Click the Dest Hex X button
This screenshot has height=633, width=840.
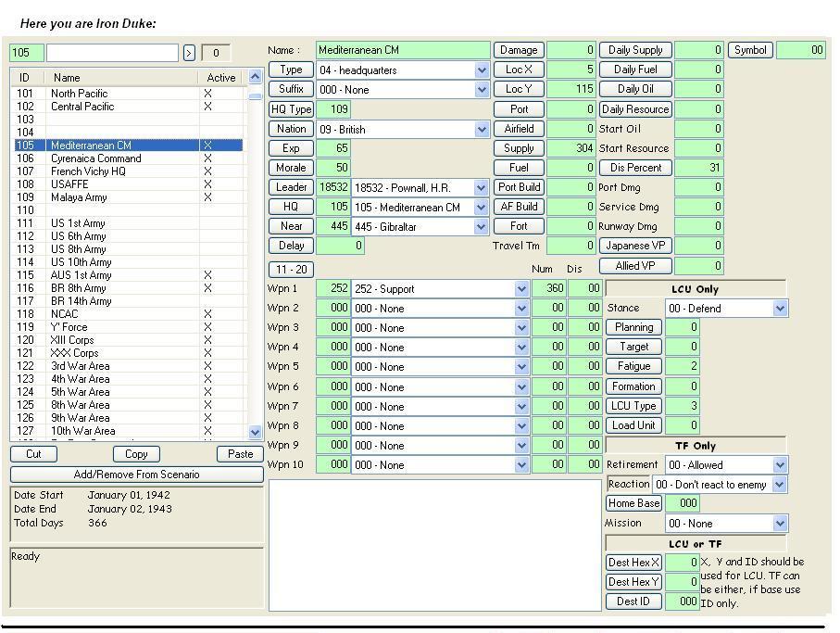(x=633, y=563)
